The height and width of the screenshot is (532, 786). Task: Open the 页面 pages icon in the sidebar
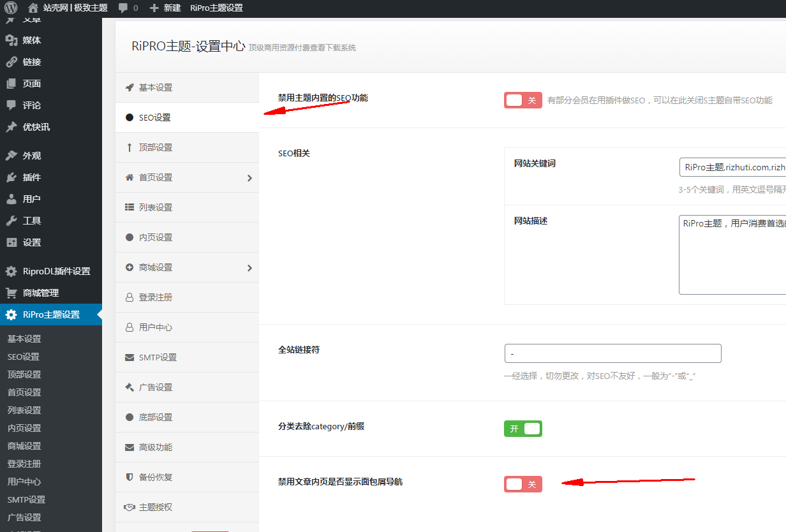[11, 84]
